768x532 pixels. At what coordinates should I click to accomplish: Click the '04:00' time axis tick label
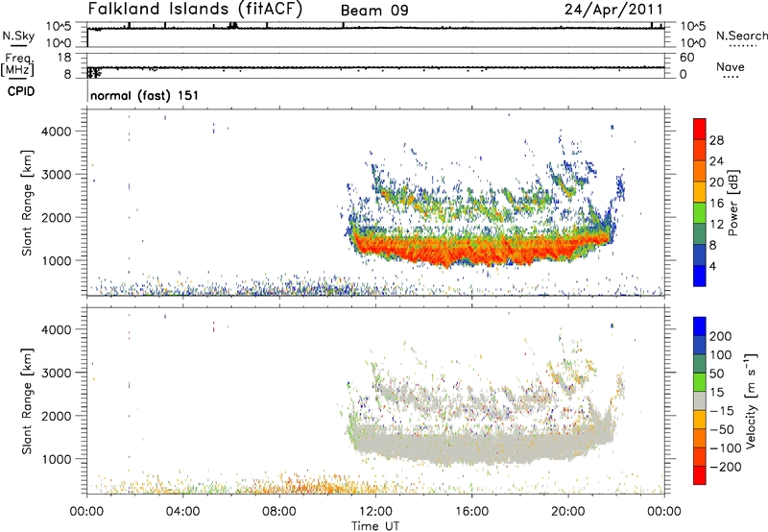click(x=183, y=512)
